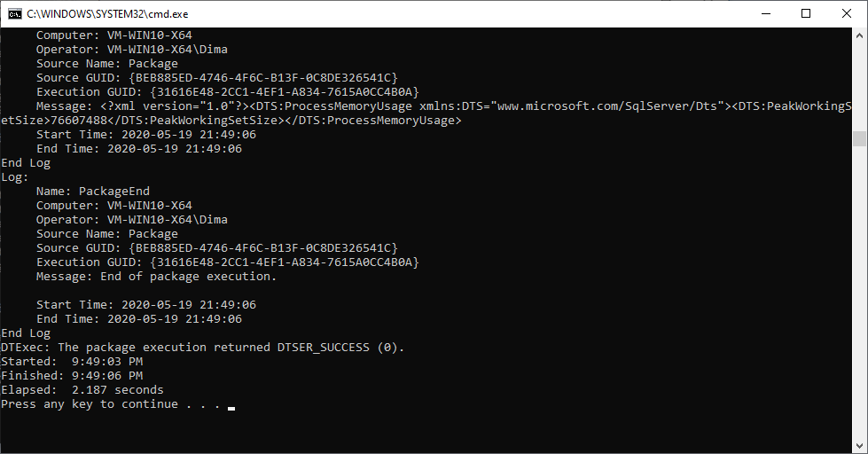Image resolution: width=868 pixels, height=454 pixels.
Task: Open the cmd.exe system menu icon
Action: [x=15, y=14]
